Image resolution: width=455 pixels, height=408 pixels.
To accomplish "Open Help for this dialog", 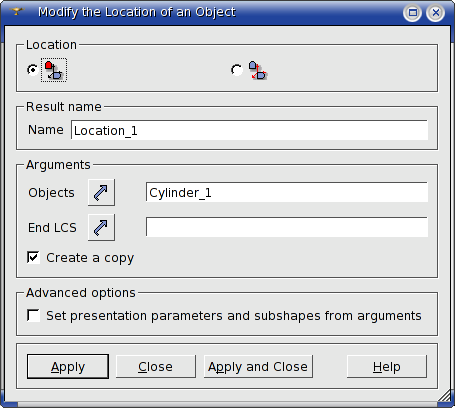I will tap(387, 367).
